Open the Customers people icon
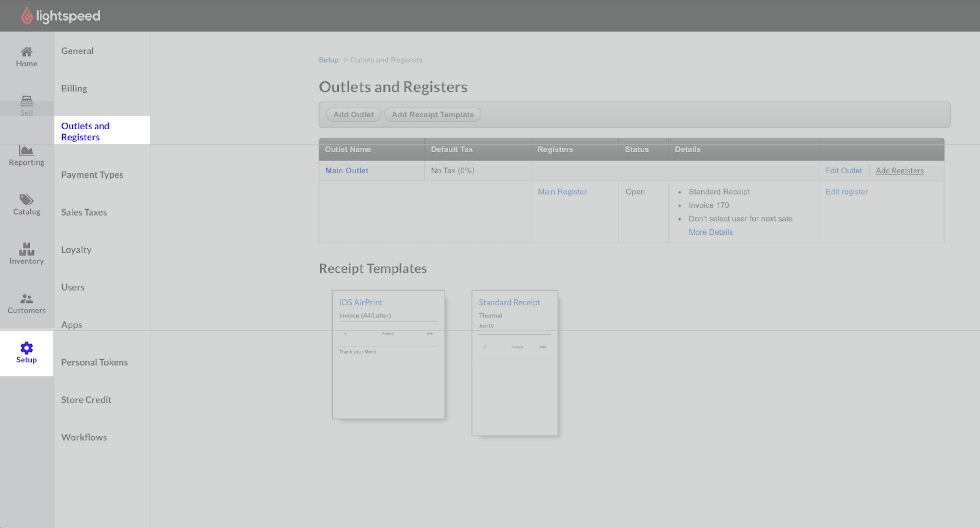This screenshot has height=528, width=980. [27, 299]
